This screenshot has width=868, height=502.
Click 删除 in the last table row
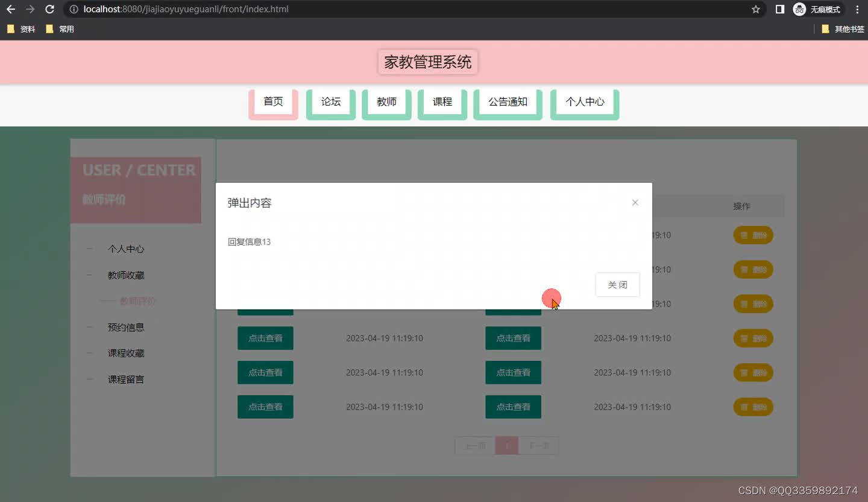[753, 407]
